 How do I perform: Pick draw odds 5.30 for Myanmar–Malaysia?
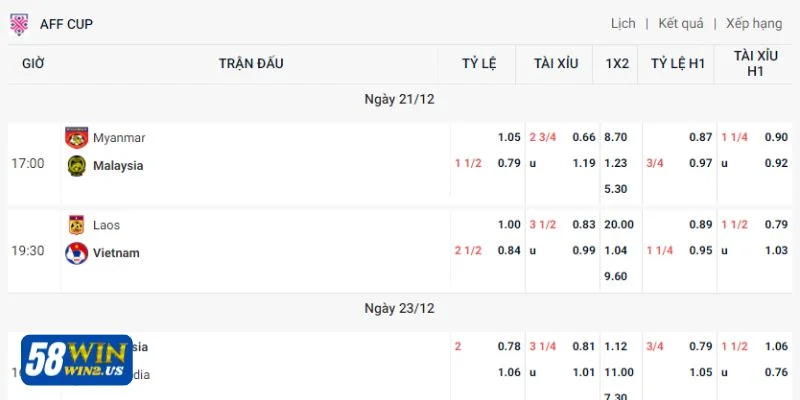616,189
